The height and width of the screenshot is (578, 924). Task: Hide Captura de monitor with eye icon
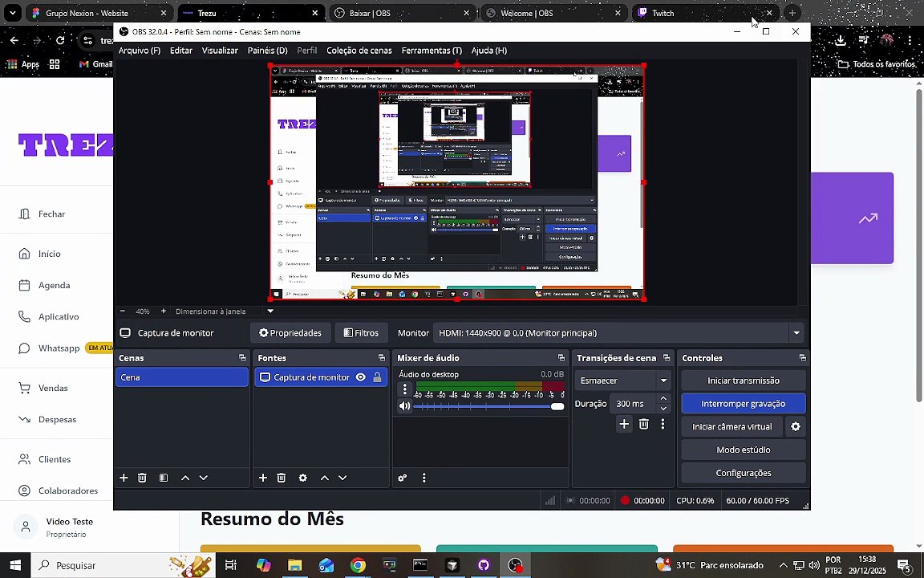361,377
